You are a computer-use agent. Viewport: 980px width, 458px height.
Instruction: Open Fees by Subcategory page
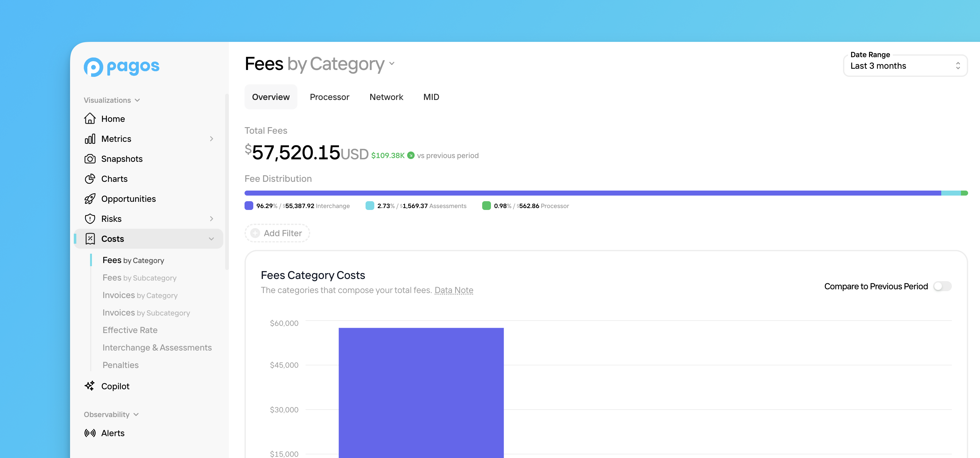(139, 278)
